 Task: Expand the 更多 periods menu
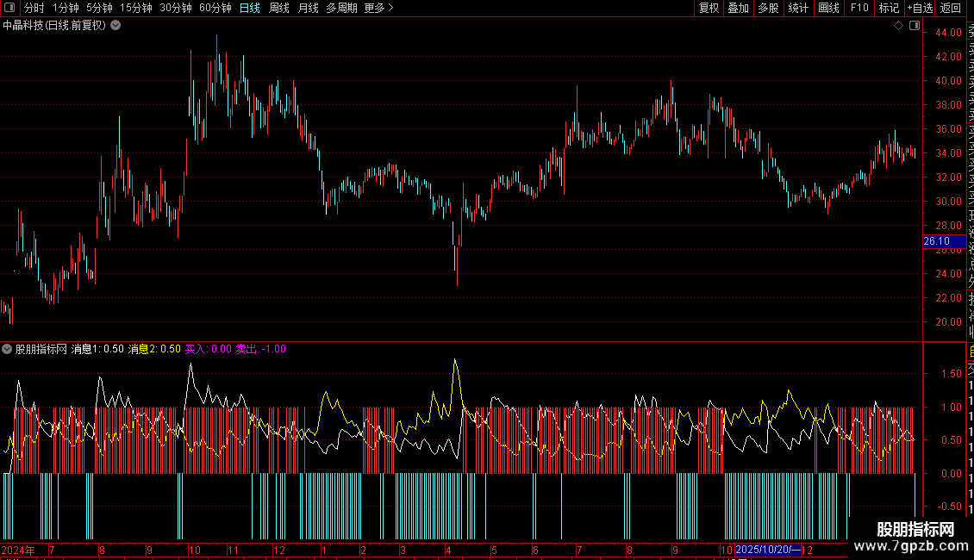point(378,8)
